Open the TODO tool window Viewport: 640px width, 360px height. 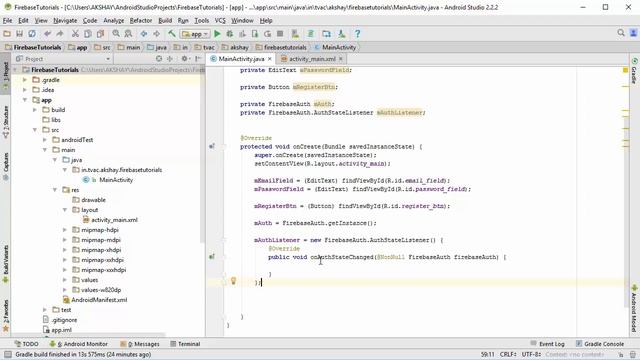coord(27,344)
